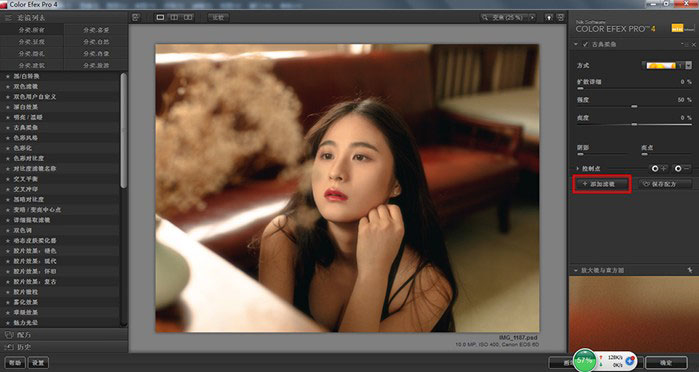Image resolution: width=699 pixels, height=372 pixels.
Task: Toggle favorite star for 漂白效果
Action: 8,107
